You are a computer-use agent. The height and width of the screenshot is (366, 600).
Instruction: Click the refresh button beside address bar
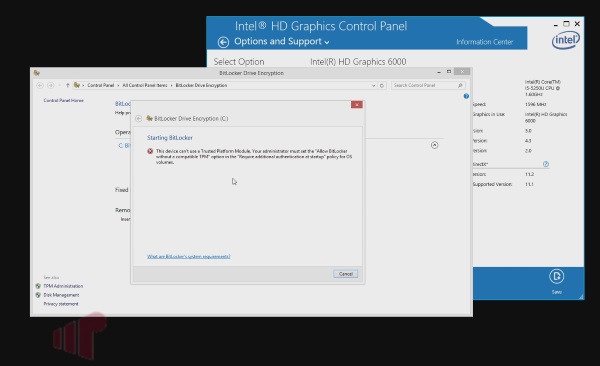(x=382, y=85)
